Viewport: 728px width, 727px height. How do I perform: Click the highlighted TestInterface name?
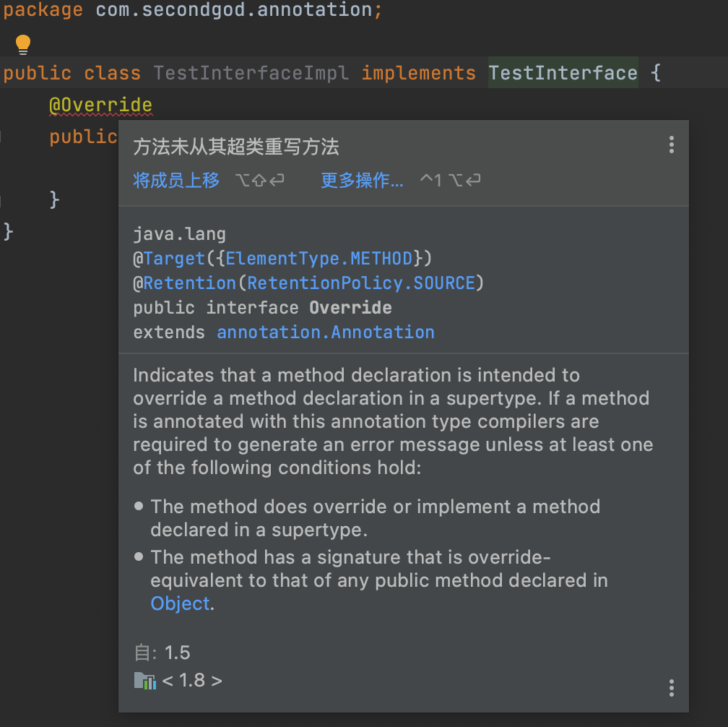563,73
